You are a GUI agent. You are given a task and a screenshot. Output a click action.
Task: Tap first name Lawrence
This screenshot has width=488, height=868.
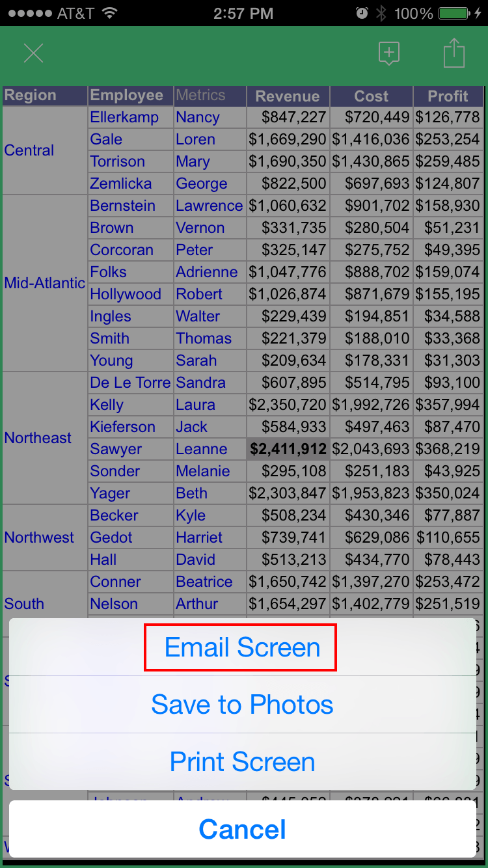[x=209, y=206]
